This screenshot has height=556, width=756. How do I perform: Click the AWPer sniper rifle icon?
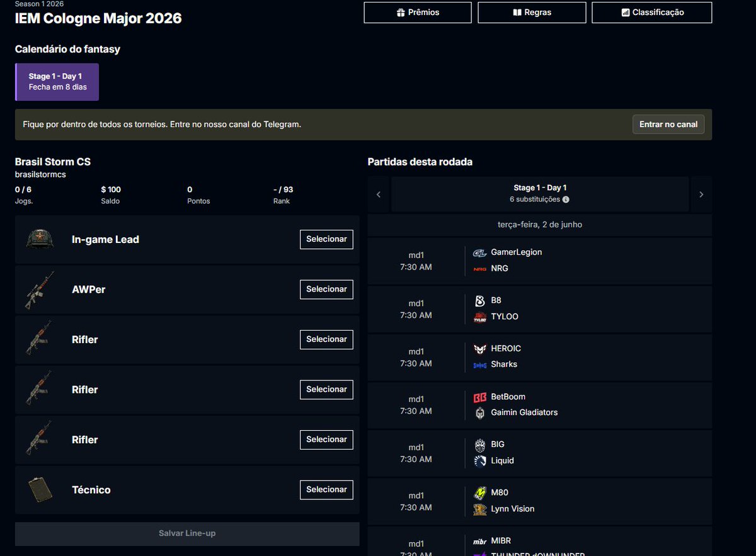pos(40,290)
